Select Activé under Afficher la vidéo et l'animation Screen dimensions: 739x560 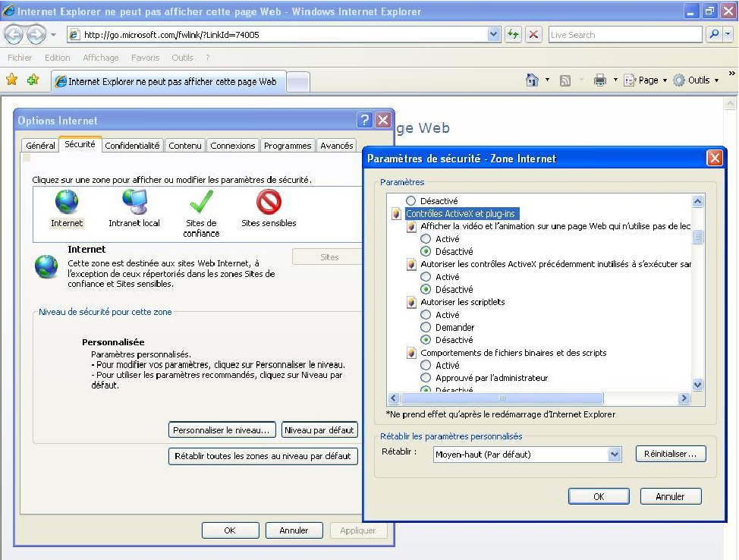tap(426, 238)
